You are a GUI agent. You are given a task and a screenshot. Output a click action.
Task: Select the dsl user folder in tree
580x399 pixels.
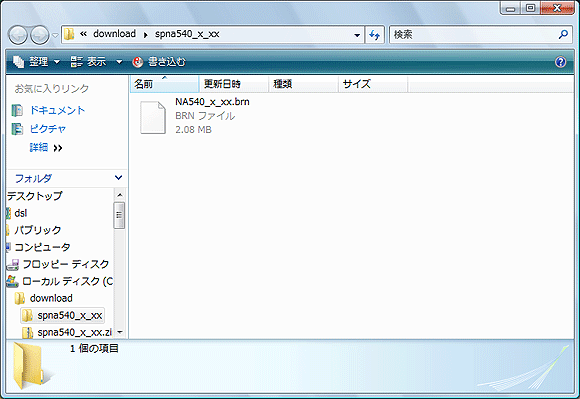(x=20, y=213)
